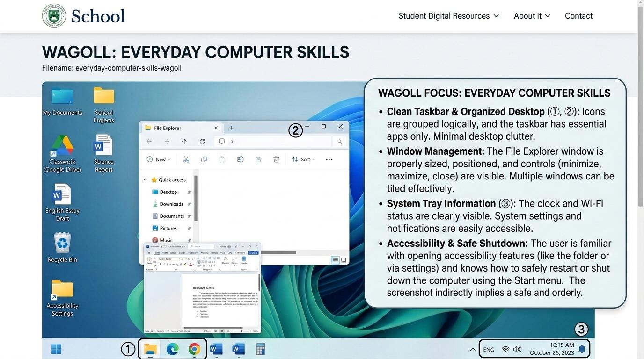Click the Recycle Bin desktop icon
The height and width of the screenshot is (359, 644).
(62, 248)
